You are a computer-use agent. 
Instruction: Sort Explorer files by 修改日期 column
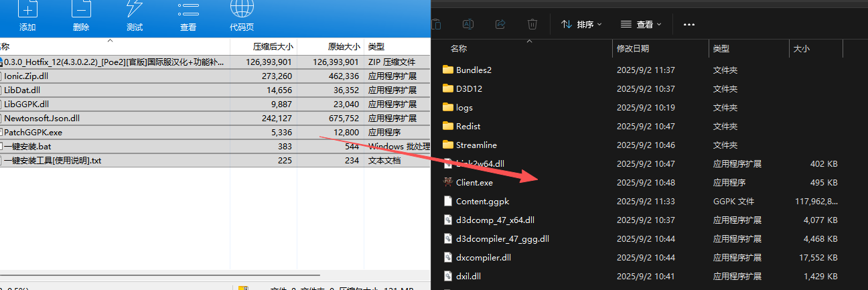coord(633,49)
